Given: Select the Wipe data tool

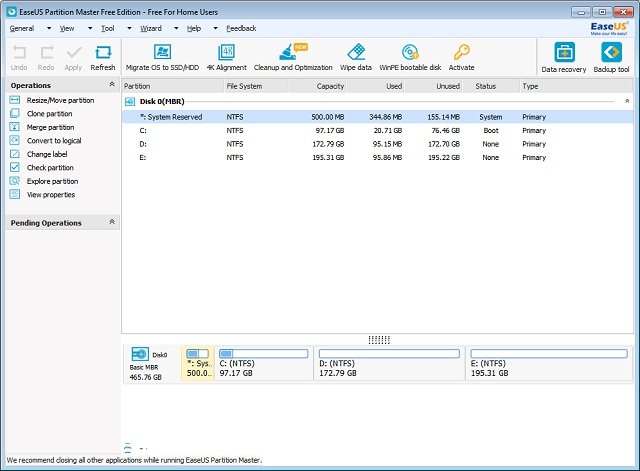Looking at the screenshot, I should click(x=356, y=58).
